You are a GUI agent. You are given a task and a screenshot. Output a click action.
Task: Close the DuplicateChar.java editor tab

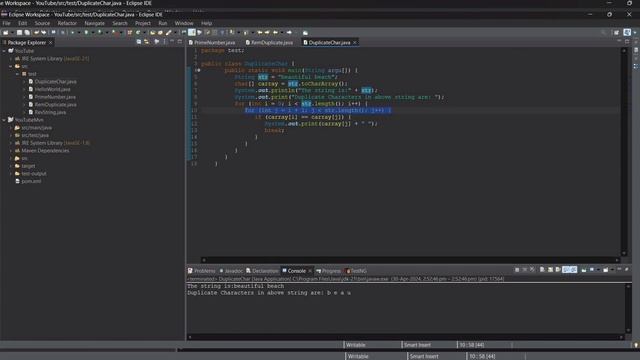coord(355,42)
